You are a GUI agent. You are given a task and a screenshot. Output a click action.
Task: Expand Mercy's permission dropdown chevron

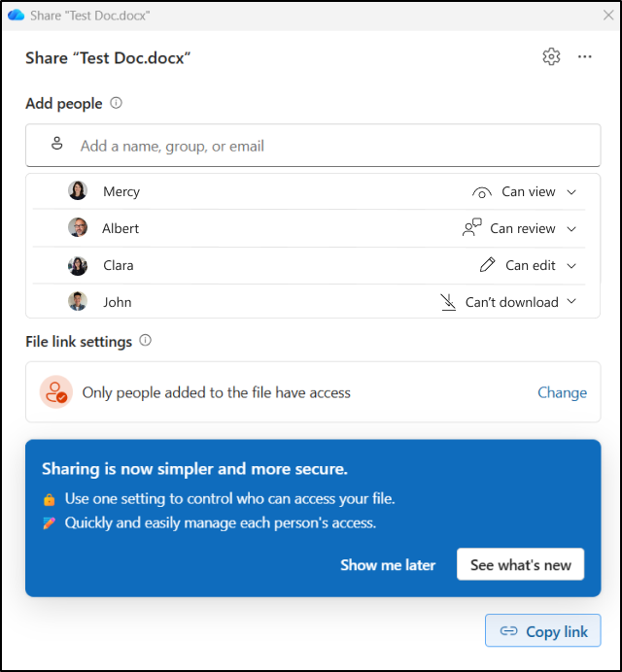(x=571, y=192)
